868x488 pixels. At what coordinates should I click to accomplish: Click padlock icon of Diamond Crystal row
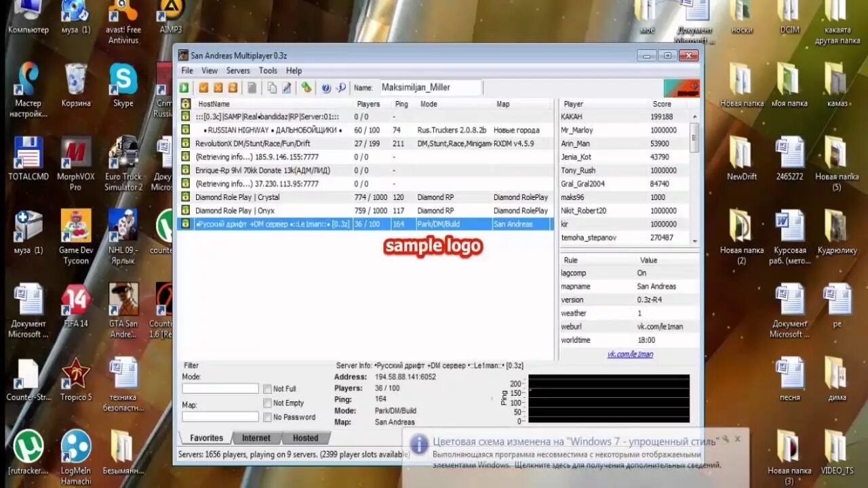tap(185, 197)
